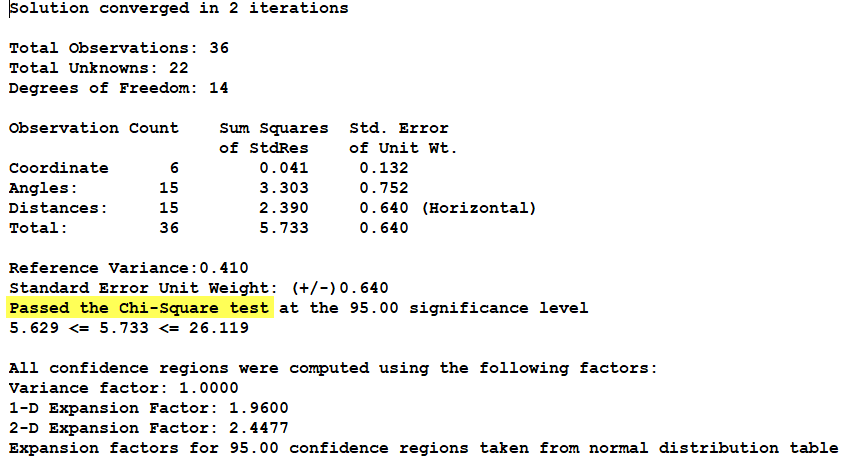844x472 pixels.
Task: Select the lower bound value 5.629
Action: coord(34,328)
